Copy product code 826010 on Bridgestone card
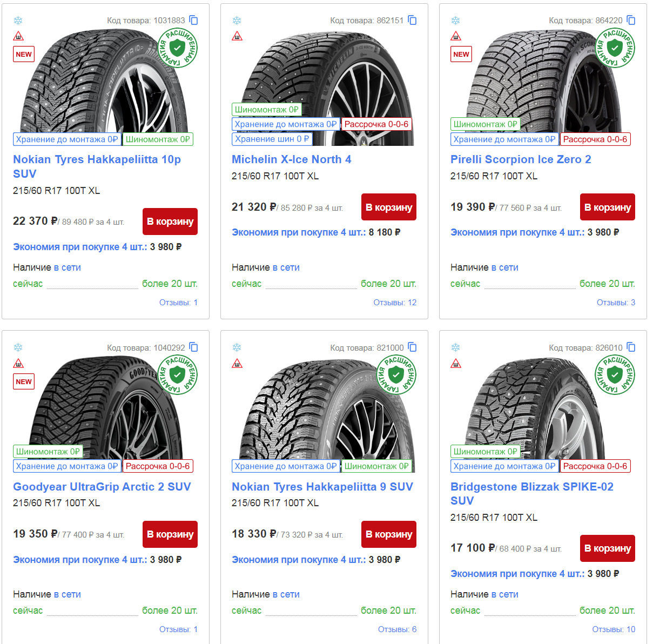This screenshot has height=644, width=653. tap(631, 347)
